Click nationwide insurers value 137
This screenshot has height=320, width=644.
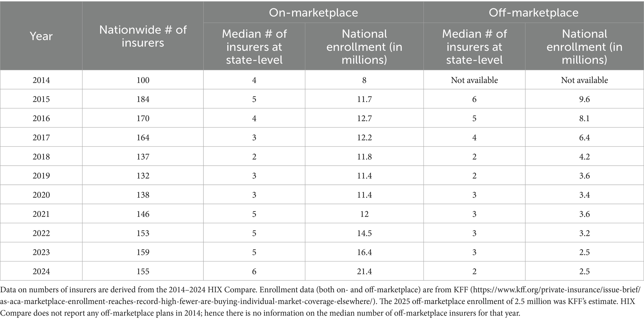[x=143, y=157]
